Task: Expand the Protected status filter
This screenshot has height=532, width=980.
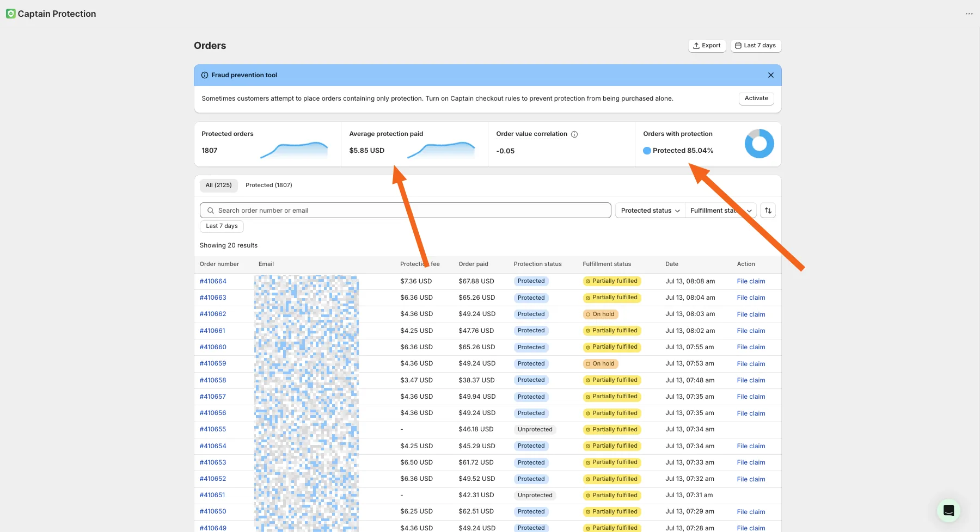Action: click(650, 211)
